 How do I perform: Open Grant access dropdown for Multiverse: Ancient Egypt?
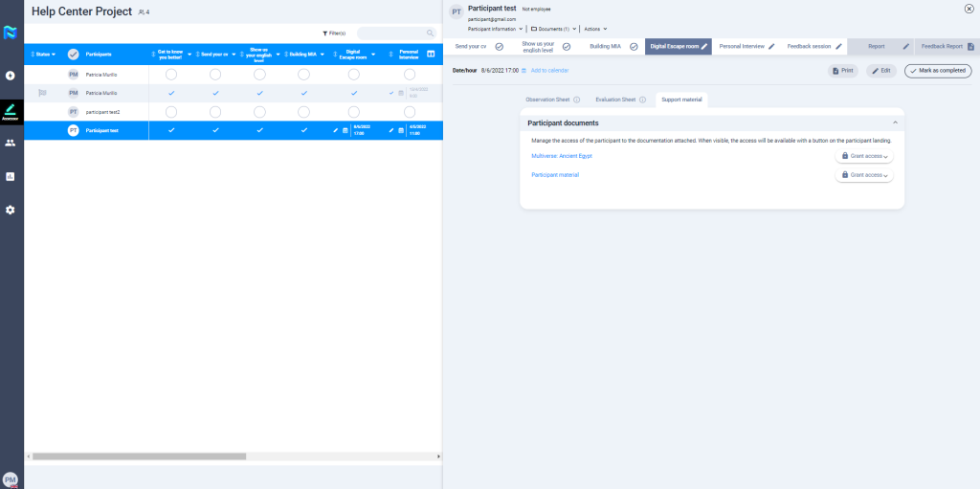point(864,156)
